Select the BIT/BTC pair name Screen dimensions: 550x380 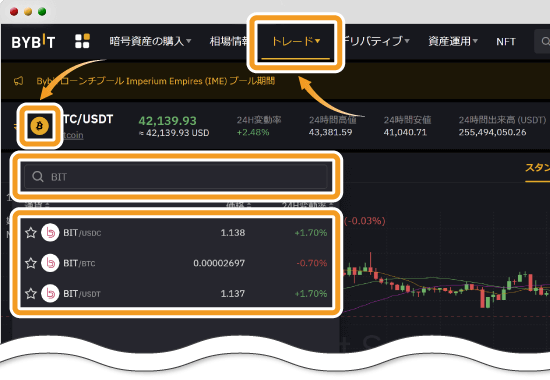(x=79, y=263)
